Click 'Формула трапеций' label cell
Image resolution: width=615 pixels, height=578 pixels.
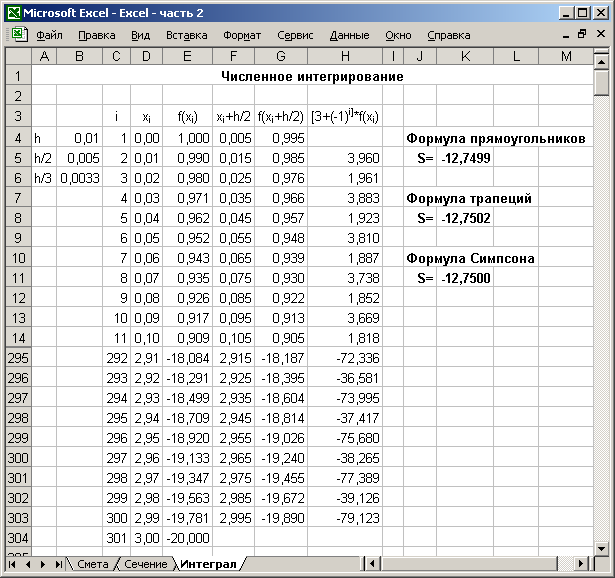click(469, 198)
